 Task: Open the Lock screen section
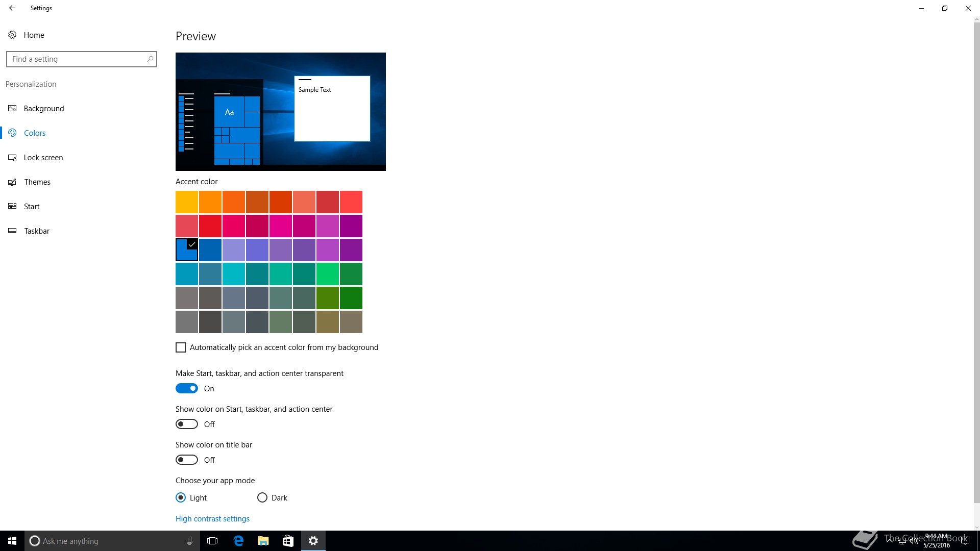point(43,158)
